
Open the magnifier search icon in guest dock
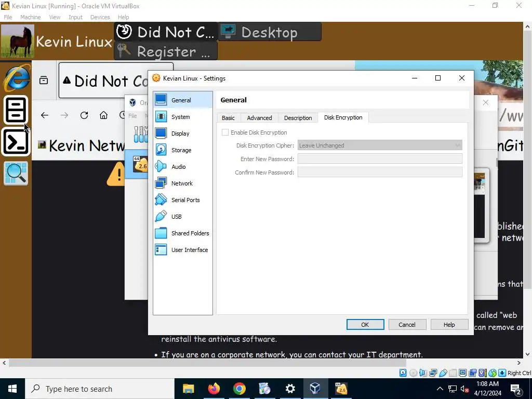[x=16, y=174]
